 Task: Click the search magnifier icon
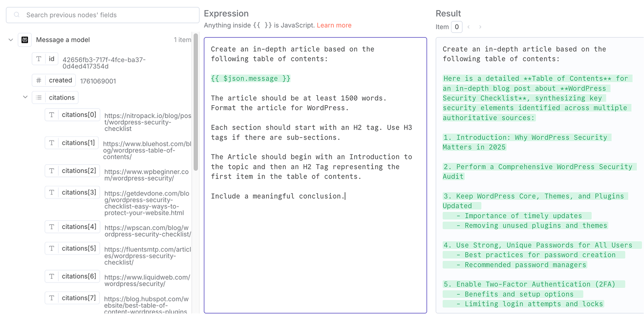click(x=17, y=15)
